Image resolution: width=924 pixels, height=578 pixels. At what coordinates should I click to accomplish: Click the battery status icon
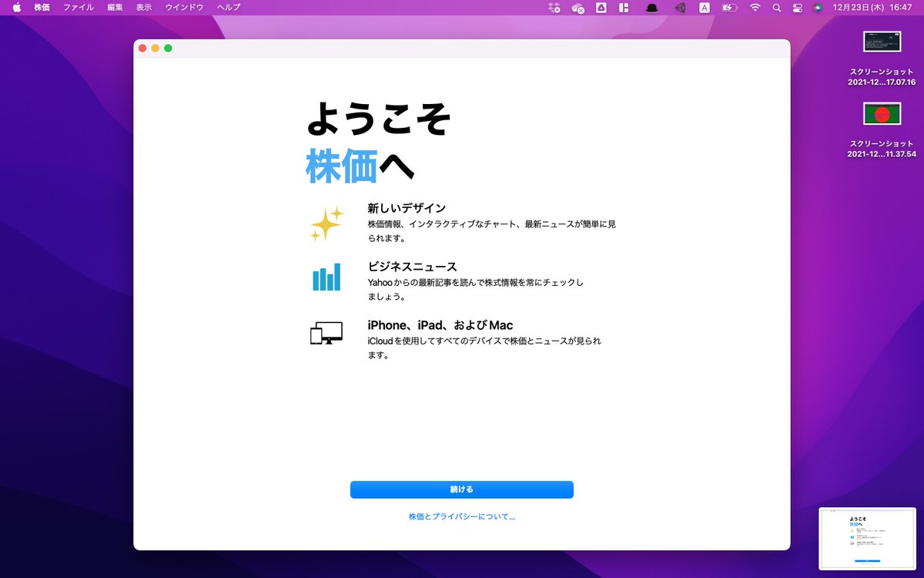click(730, 7)
